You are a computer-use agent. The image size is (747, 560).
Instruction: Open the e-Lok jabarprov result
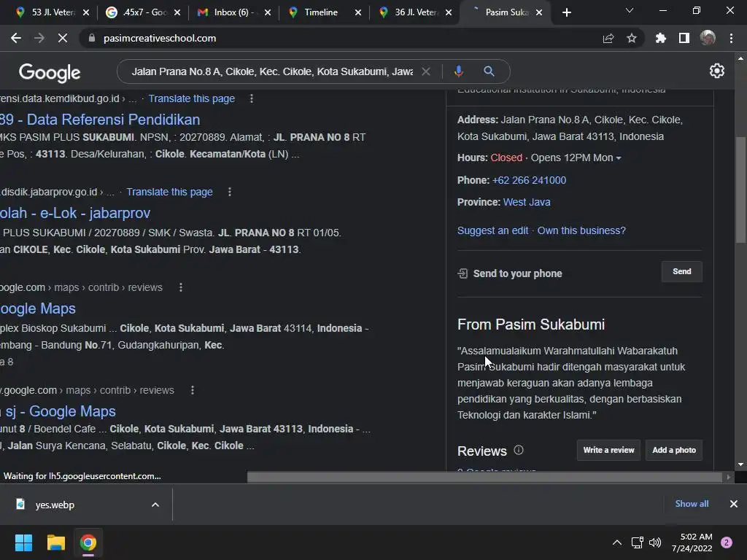[75, 213]
